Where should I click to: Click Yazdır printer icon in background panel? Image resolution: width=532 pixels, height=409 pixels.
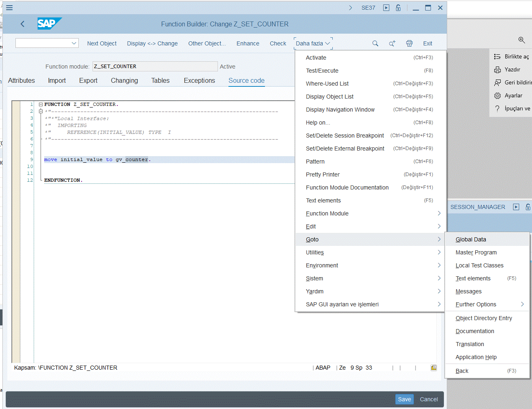click(x=498, y=69)
